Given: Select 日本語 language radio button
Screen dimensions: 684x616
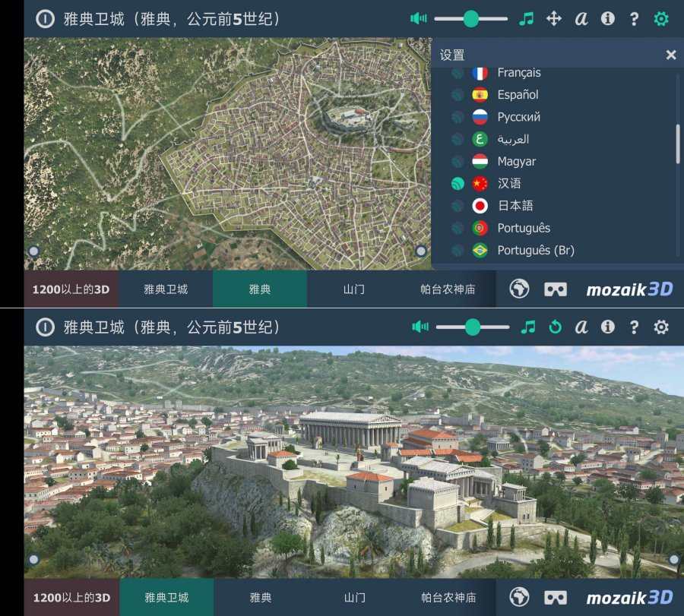Looking at the screenshot, I should 458,206.
